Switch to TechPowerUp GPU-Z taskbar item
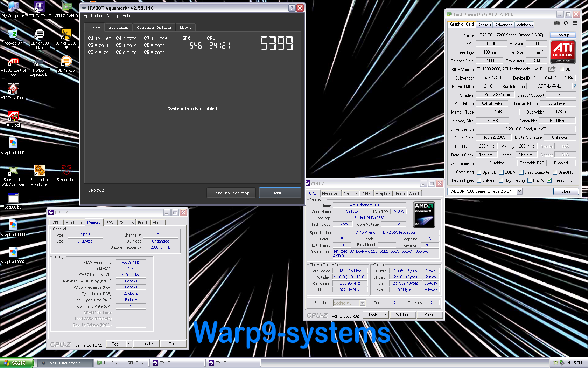Image resolution: width=588 pixels, height=368 pixels. tap(121, 363)
